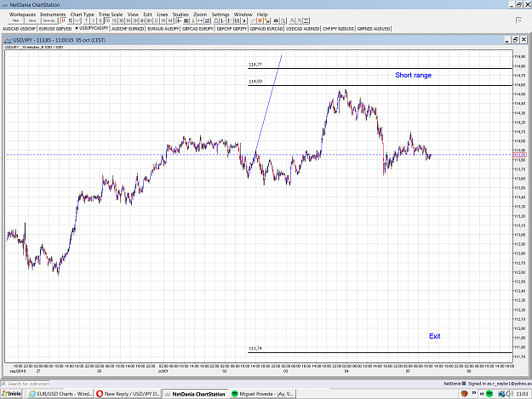Image resolution: width=532 pixels, height=399 pixels.
Task: Open the Chart Type menu
Action: (82, 14)
